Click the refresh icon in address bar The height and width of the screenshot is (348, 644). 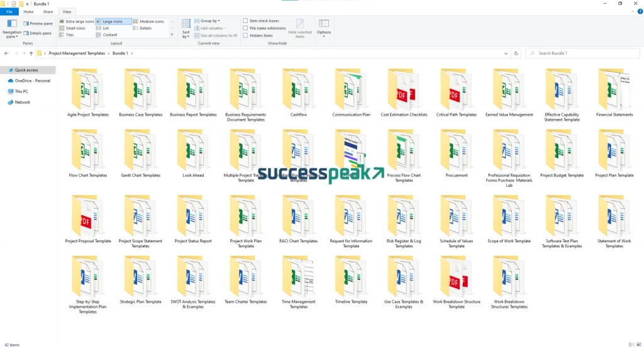(x=518, y=53)
